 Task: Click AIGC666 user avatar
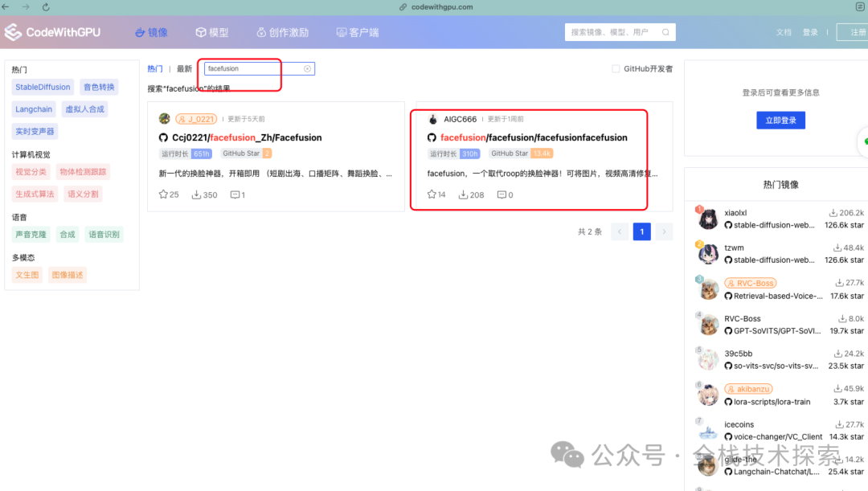click(433, 119)
